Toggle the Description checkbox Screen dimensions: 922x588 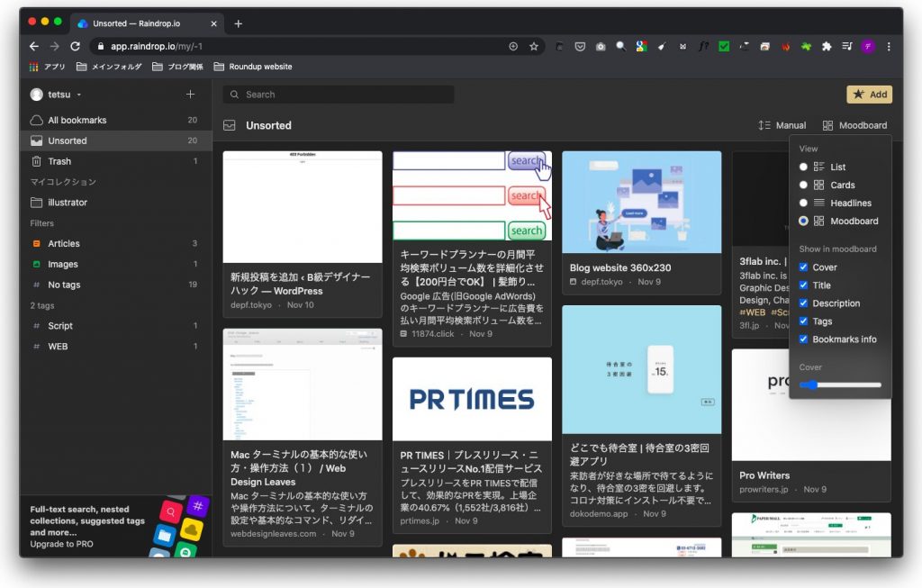click(803, 303)
